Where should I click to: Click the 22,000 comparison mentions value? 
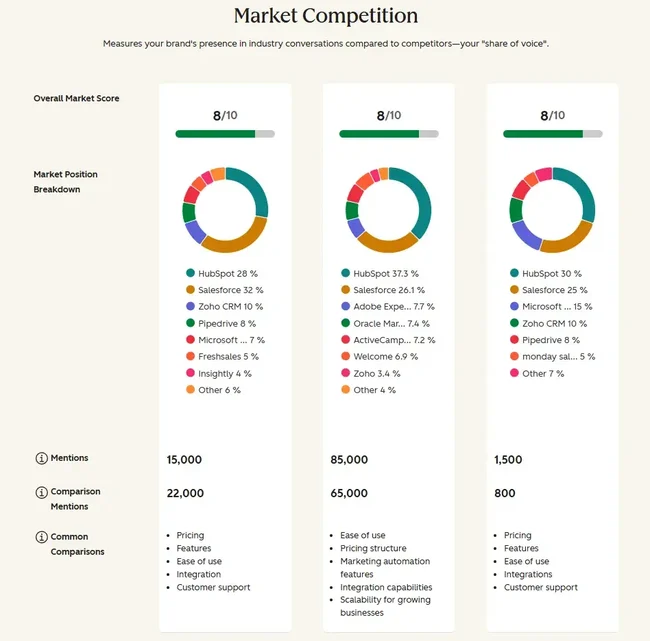[185, 493]
